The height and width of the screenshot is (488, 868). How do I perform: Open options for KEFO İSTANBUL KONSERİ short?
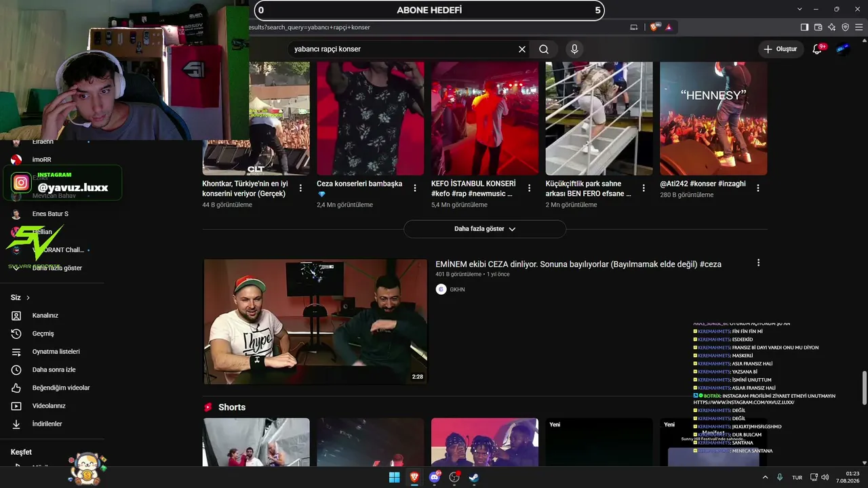pos(530,188)
